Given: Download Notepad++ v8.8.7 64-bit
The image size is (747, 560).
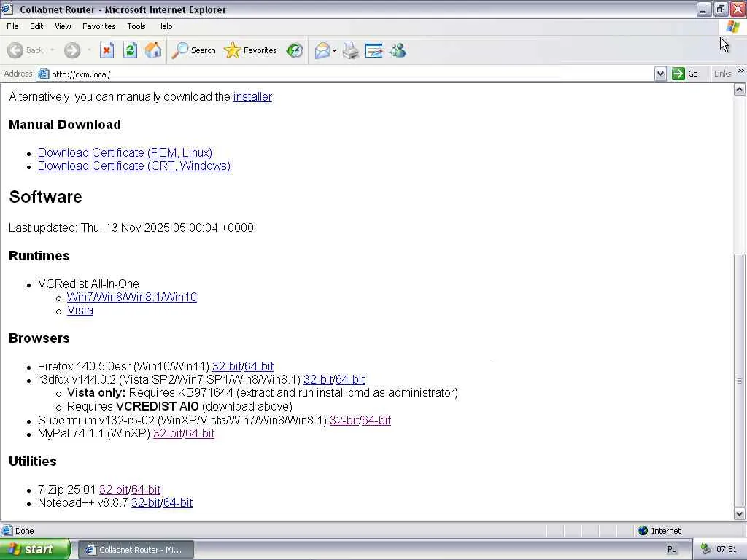Looking at the screenshot, I should click(x=178, y=503).
